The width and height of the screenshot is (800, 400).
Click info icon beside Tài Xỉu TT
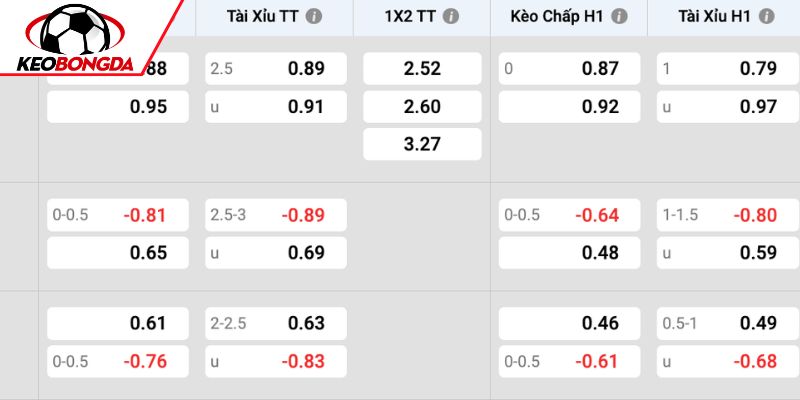point(314,17)
